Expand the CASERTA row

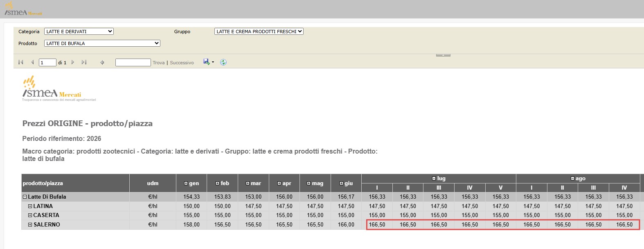30,215
